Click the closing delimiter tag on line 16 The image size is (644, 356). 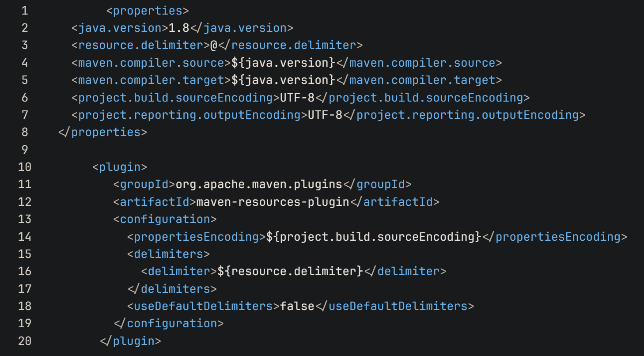pos(405,271)
